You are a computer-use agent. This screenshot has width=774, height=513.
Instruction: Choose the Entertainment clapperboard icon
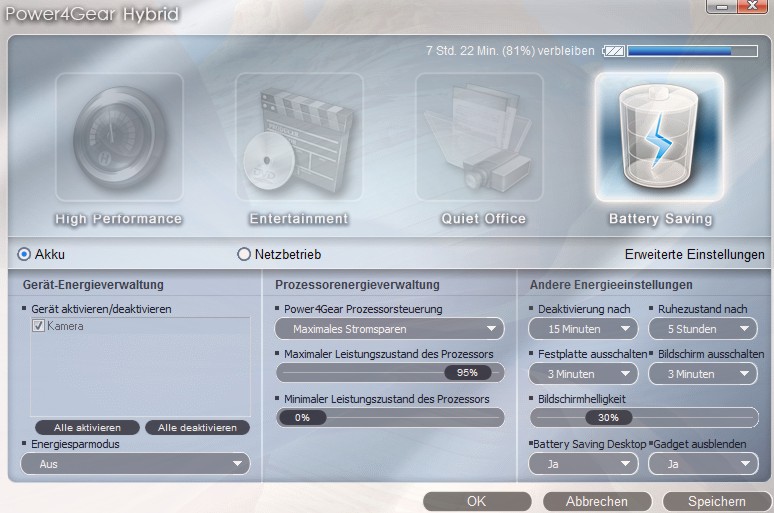point(299,137)
